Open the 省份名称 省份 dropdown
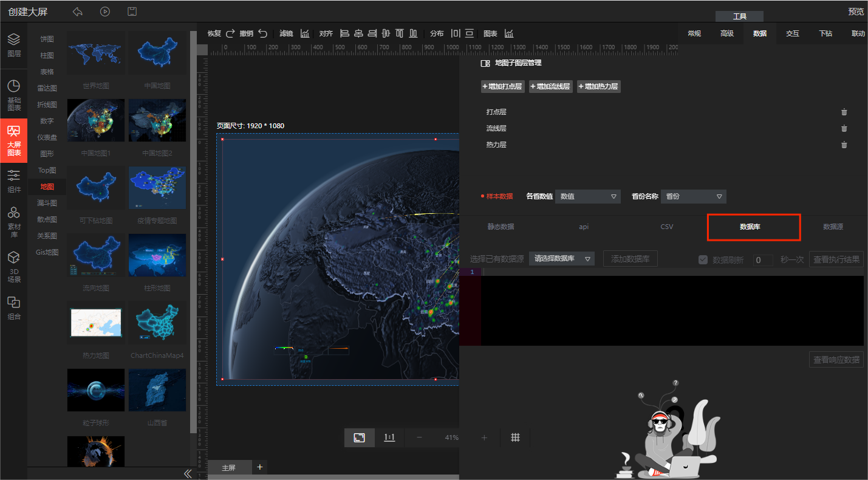The width and height of the screenshot is (868, 480). click(x=694, y=196)
